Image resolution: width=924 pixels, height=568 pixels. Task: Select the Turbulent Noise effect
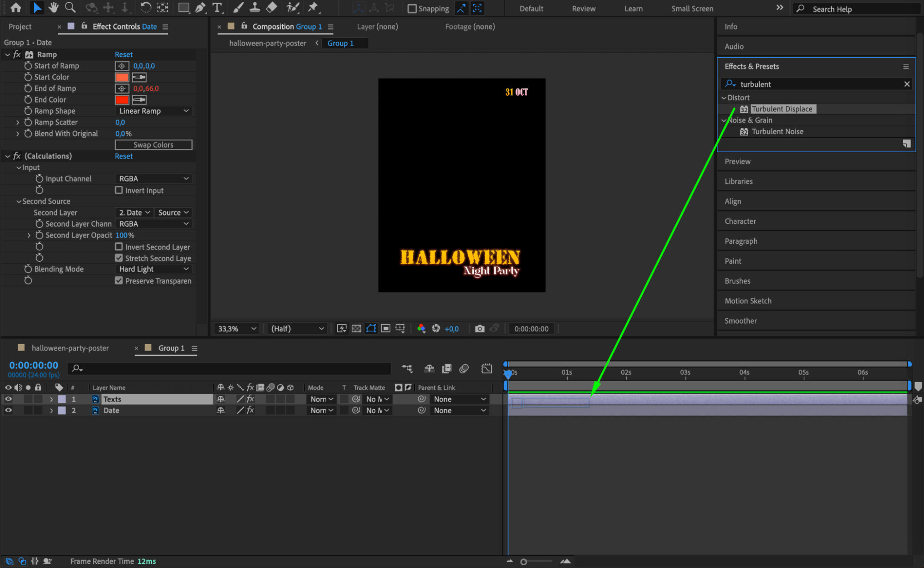[x=777, y=131]
